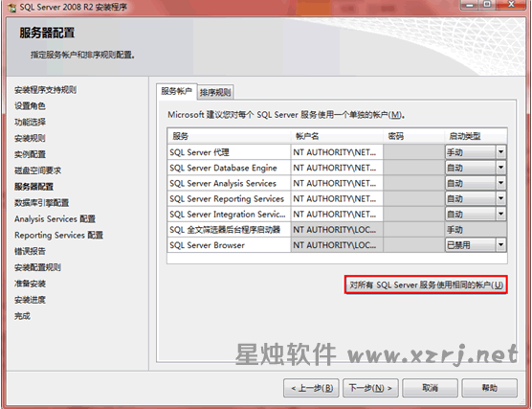The image size is (532, 409).
Task: Select 数据库引擎配置 in the steps list
Action: [x=41, y=203]
